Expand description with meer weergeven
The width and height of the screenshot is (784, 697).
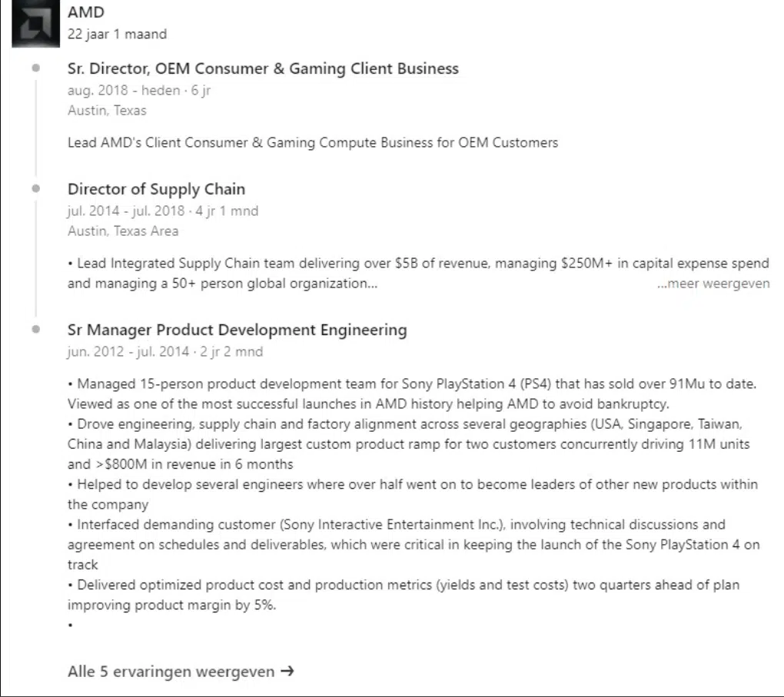click(713, 284)
